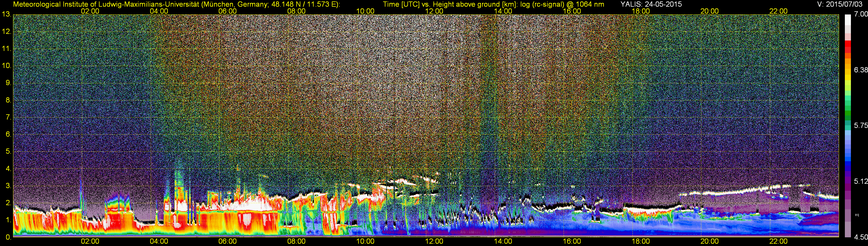Click the '18:00' label on the upper time axis
Viewport: 868px width, 246px height.
641,11
